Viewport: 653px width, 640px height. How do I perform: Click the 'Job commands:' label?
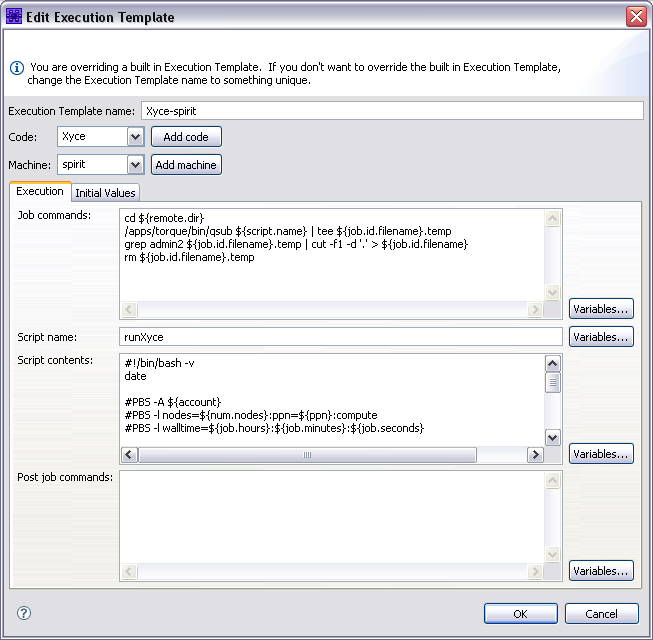[x=54, y=215]
